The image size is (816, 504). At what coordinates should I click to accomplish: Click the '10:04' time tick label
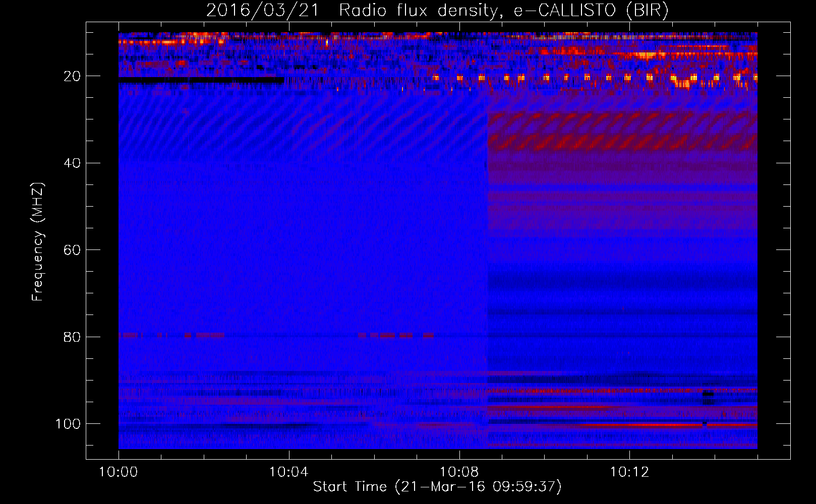[289, 472]
